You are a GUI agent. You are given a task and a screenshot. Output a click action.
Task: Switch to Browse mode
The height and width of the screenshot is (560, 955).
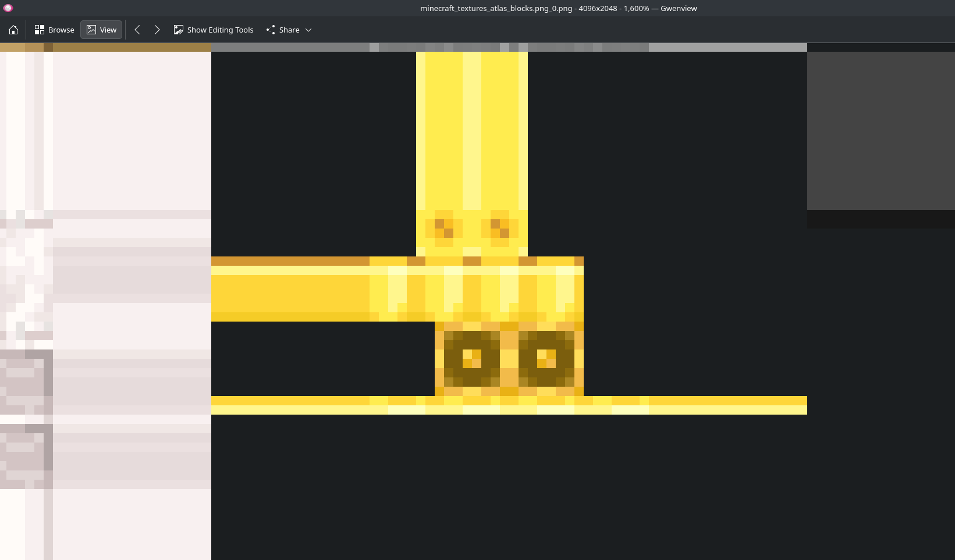(54, 30)
